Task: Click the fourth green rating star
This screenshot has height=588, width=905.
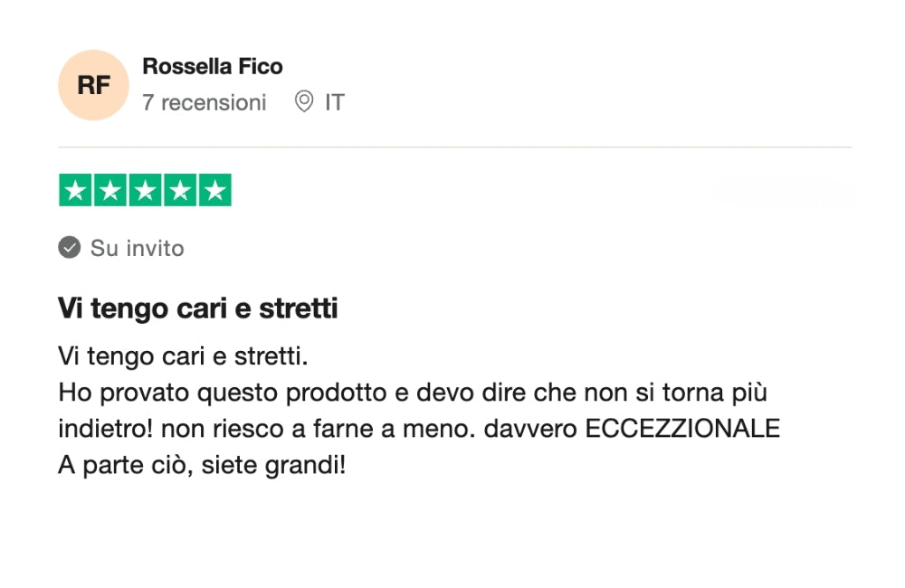Action: tap(180, 190)
